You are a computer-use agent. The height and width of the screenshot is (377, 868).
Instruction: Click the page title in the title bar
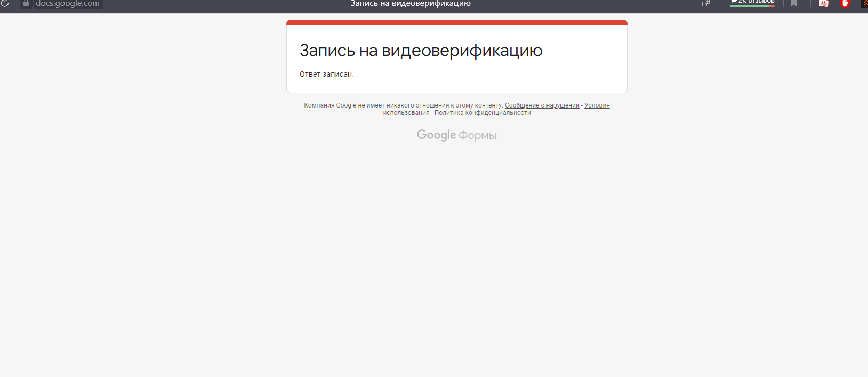pyautogui.click(x=411, y=4)
